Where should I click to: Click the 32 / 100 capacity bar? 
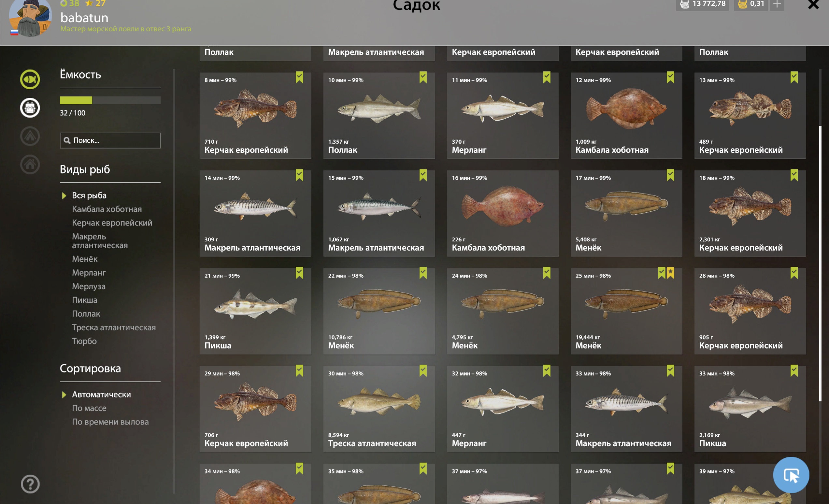point(110,100)
